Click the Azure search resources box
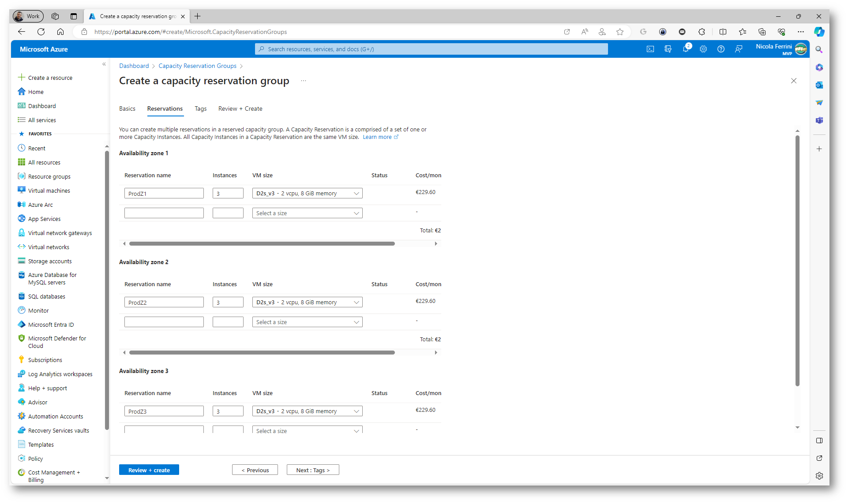848x504 pixels. [x=432, y=49]
